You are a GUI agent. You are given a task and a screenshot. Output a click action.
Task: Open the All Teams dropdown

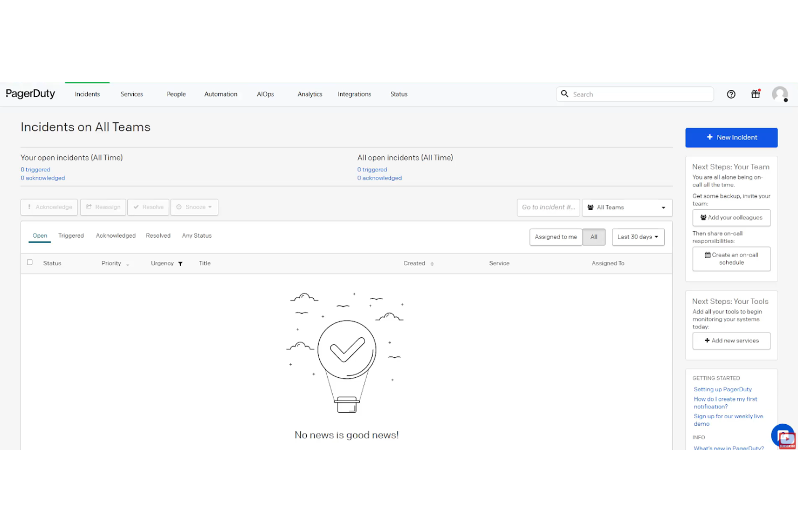point(627,208)
